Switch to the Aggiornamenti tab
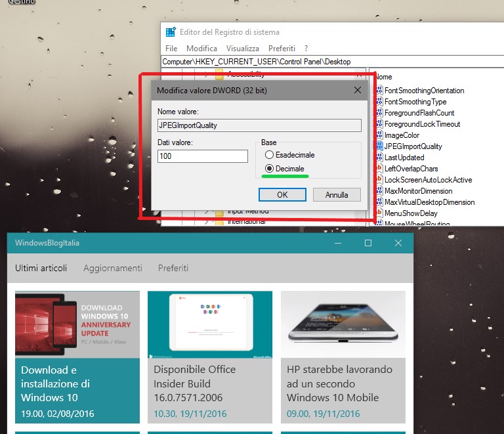This screenshot has height=434, width=504. pos(113,268)
